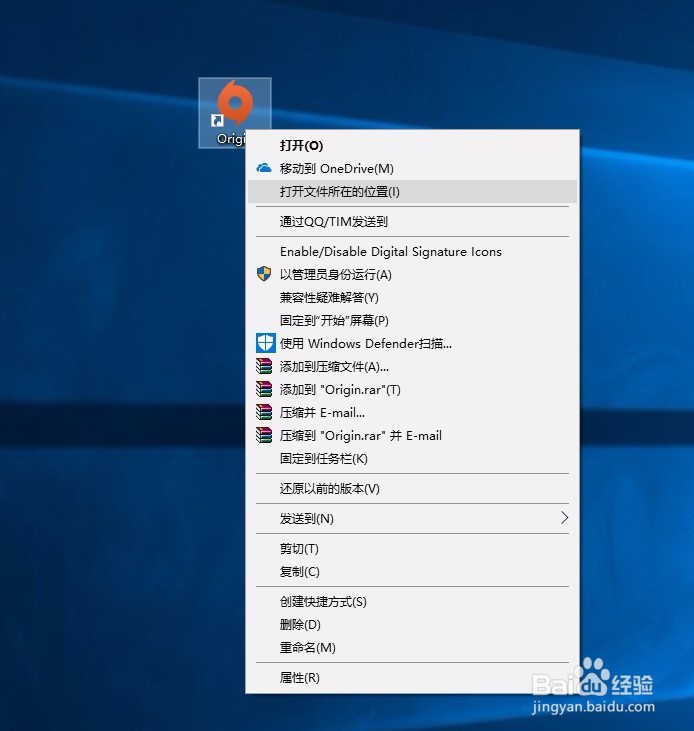Select 添加到压缩文件(A)... entry
Image resolution: width=694 pixels, height=731 pixels.
[x=412, y=366]
